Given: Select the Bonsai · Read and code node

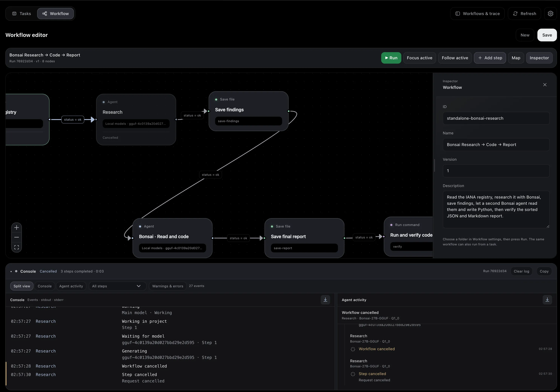Looking at the screenshot, I should point(172,238).
